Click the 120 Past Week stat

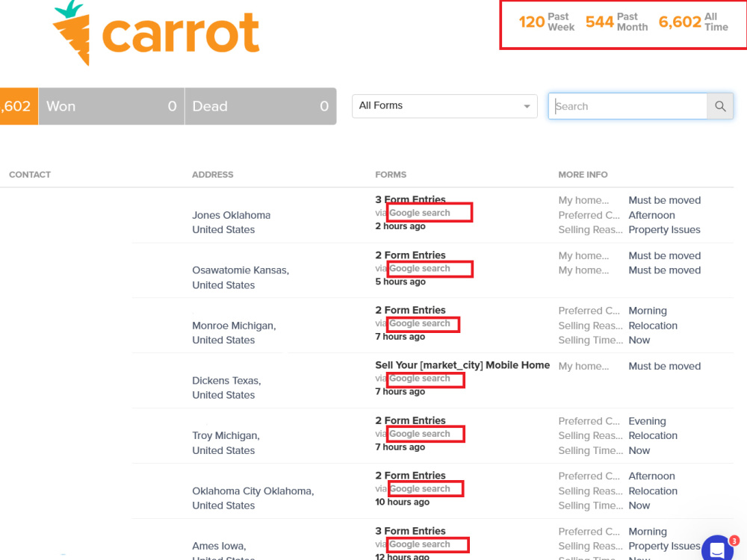547,22
